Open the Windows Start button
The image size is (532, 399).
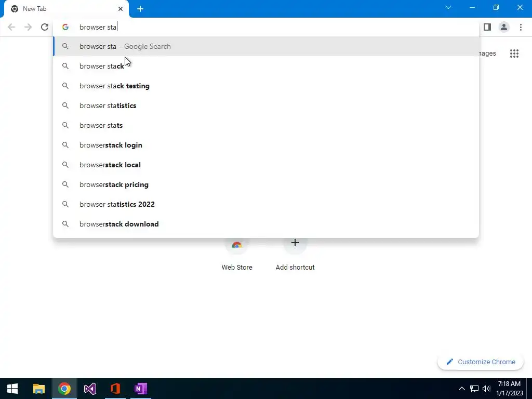point(12,389)
